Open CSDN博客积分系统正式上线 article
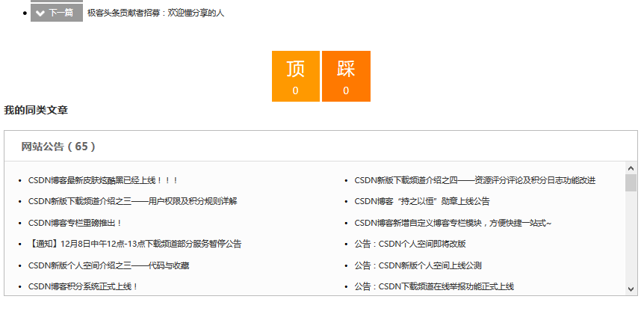This screenshot has width=644, height=320. (83, 286)
